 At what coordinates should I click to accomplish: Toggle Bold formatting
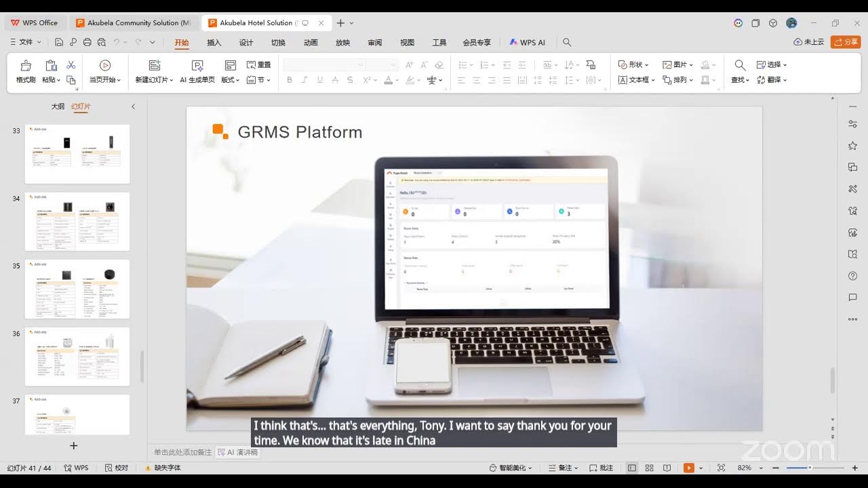tap(290, 80)
